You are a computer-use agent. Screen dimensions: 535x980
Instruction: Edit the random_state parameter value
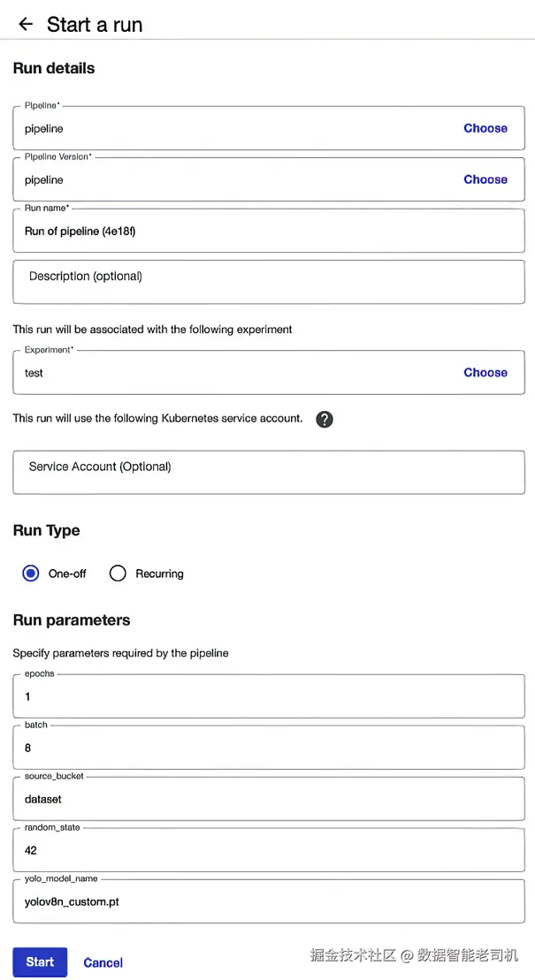coord(269,850)
